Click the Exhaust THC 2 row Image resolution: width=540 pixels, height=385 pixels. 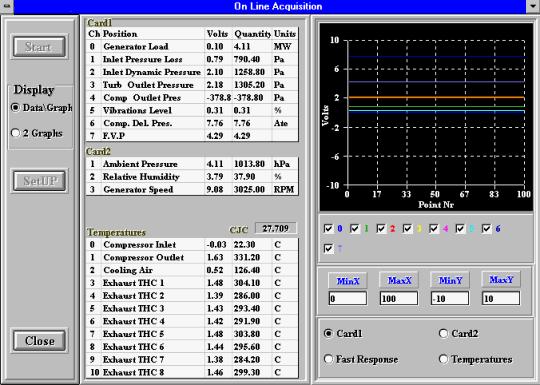[x=192, y=295]
